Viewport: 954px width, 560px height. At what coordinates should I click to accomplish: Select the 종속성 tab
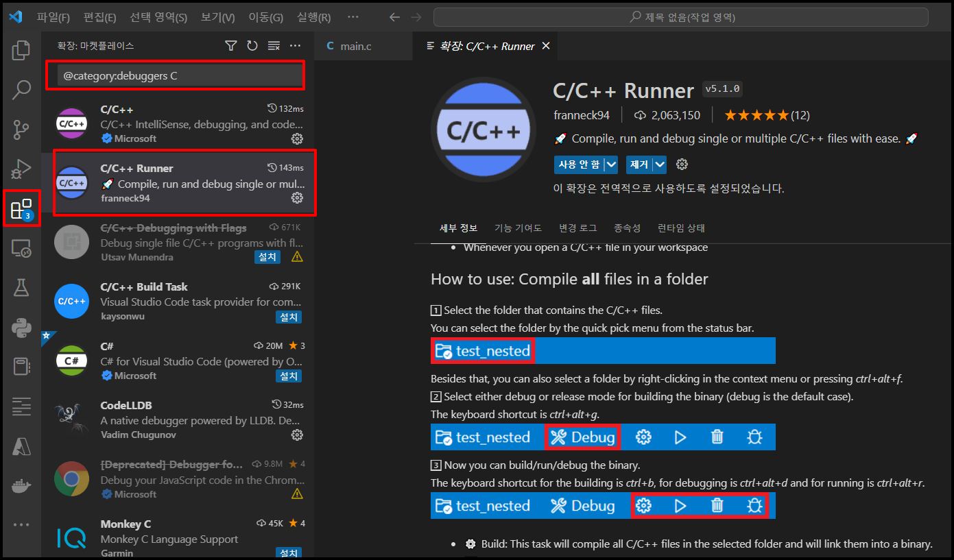point(628,228)
